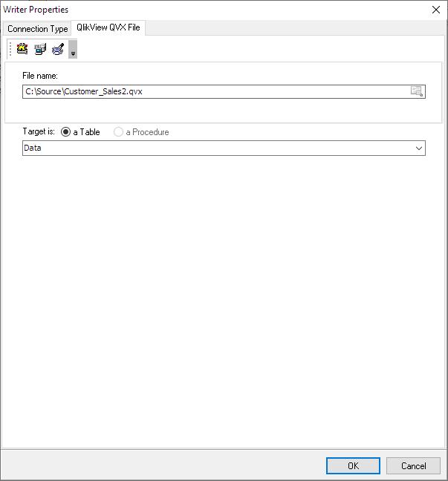
Task: Expand the toolbar overflow options arrow
Action: [73, 49]
